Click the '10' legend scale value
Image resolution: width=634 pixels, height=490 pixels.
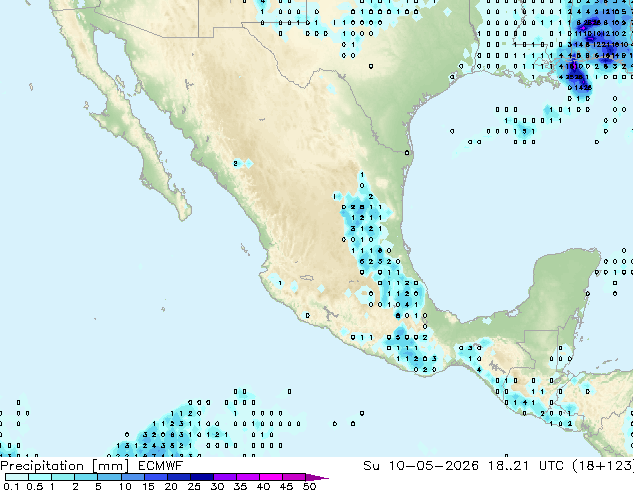click(125, 486)
